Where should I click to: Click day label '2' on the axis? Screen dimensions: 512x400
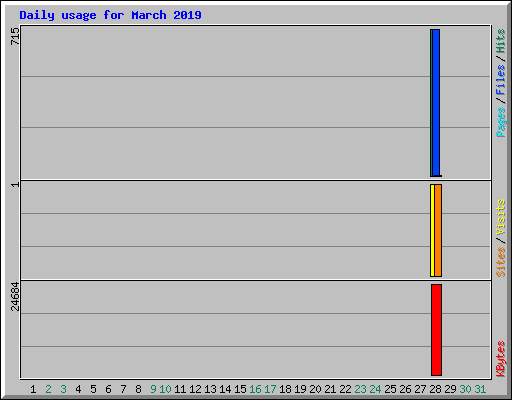point(48,389)
